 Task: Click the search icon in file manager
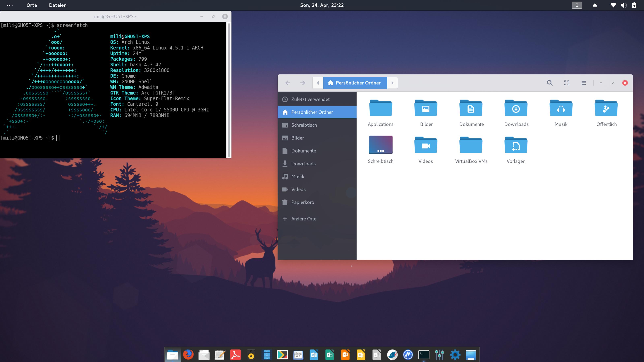click(x=550, y=83)
